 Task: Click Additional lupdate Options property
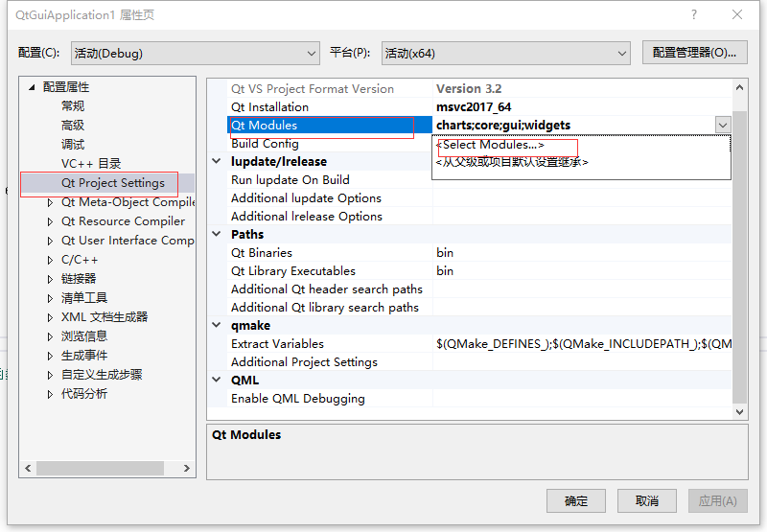(330, 198)
